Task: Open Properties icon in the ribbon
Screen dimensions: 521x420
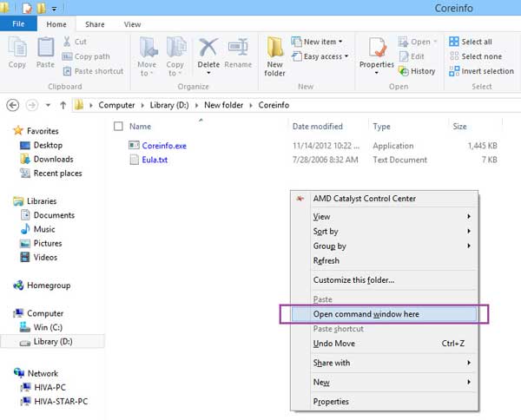Action: [377, 52]
